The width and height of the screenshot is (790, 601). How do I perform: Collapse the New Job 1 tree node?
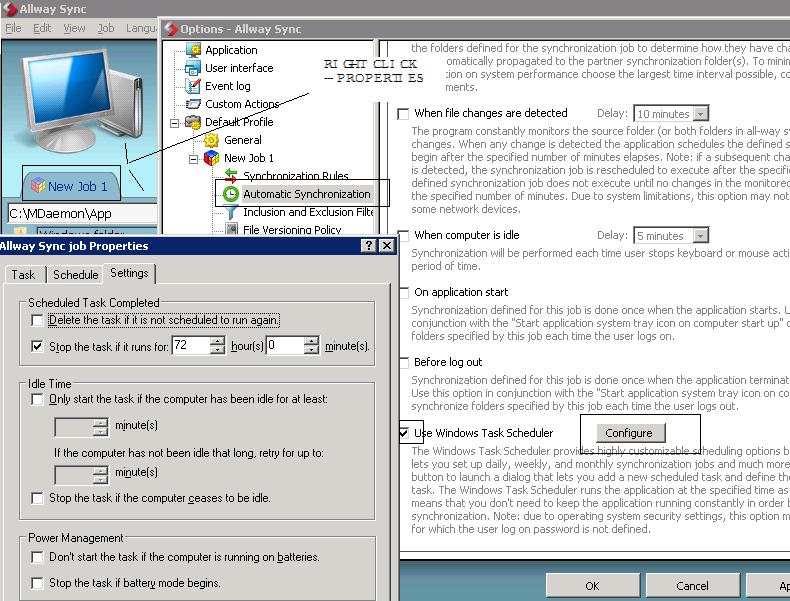(x=193, y=159)
